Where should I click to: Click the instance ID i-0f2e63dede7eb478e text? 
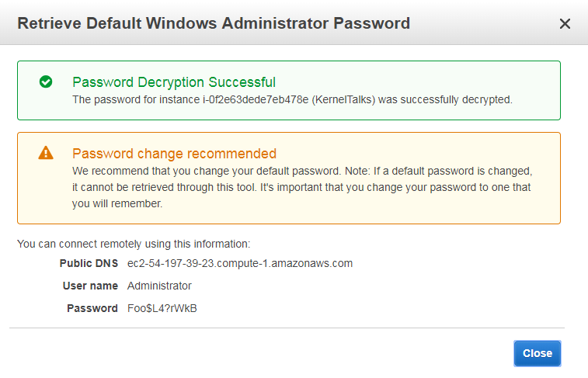click(256, 99)
